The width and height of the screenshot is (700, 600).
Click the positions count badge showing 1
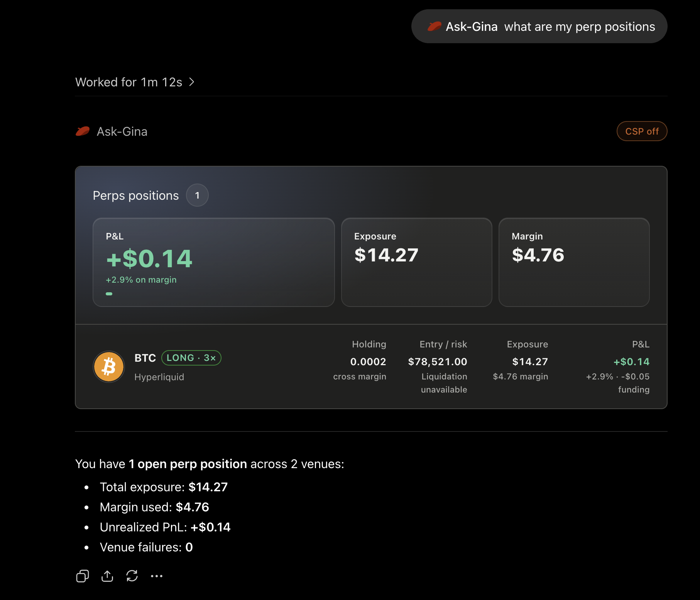197,196
